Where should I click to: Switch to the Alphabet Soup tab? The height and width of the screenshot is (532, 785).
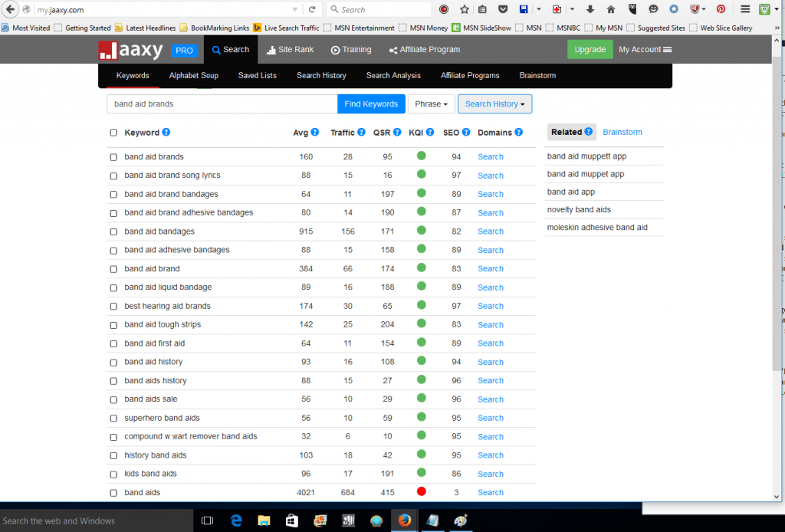[x=193, y=76]
